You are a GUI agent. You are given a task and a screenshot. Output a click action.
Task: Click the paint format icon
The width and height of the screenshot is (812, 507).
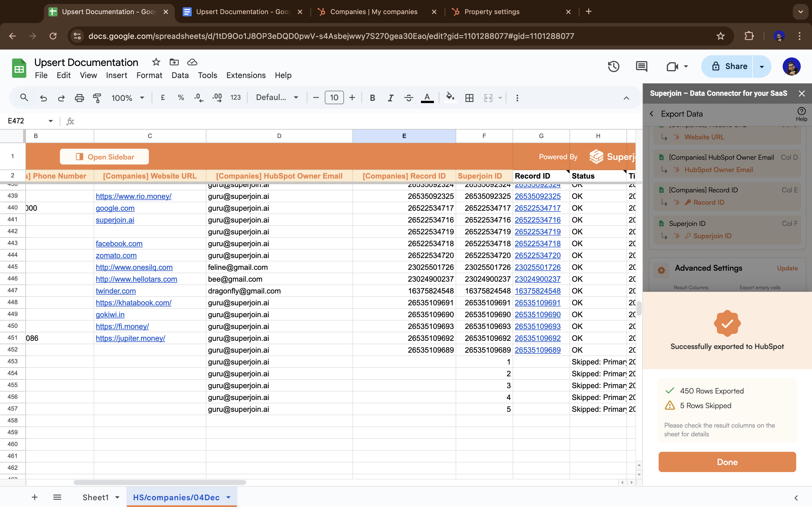click(x=97, y=98)
